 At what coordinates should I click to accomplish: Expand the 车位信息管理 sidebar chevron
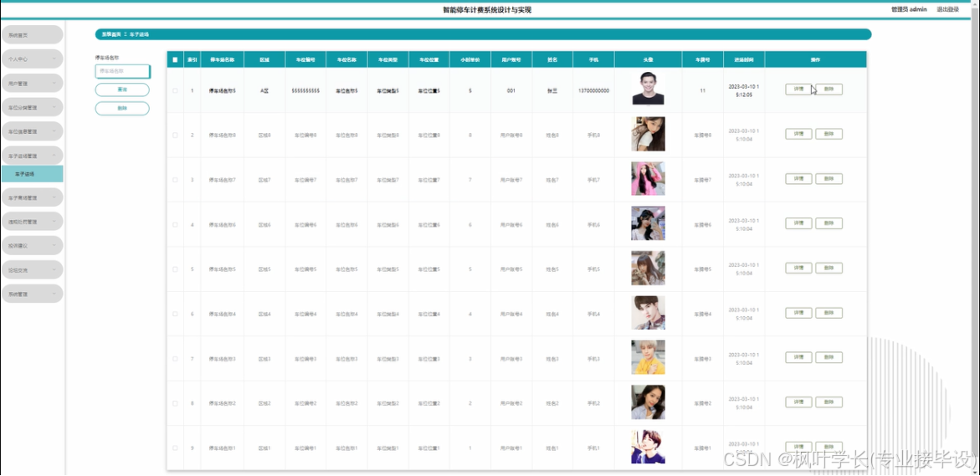point(54,131)
